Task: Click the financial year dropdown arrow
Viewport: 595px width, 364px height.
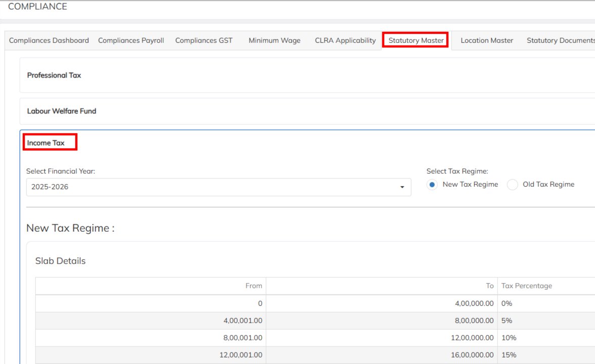Action: pyautogui.click(x=402, y=187)
